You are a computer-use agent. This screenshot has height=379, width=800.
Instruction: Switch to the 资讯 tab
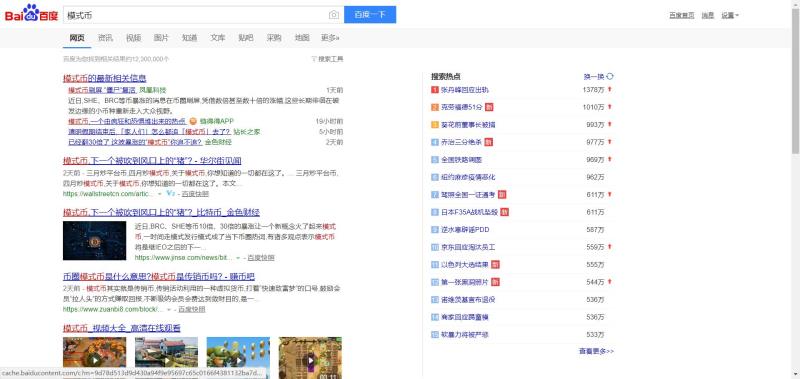coord(105,38)
